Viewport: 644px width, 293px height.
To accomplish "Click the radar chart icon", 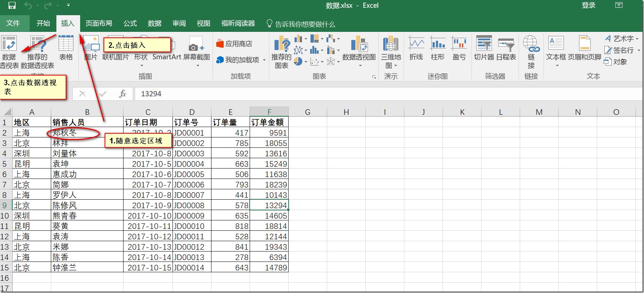I will [331, 61].
